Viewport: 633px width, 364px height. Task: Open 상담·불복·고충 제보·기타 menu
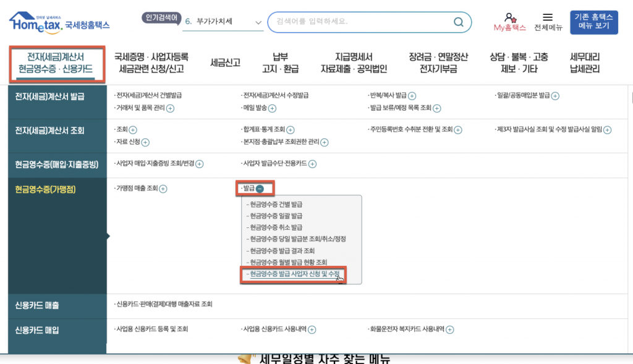coord(519,63)
